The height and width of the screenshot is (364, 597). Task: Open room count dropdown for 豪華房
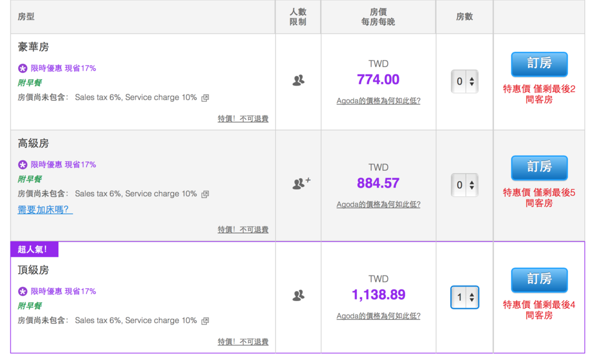[x=465, y=82]
